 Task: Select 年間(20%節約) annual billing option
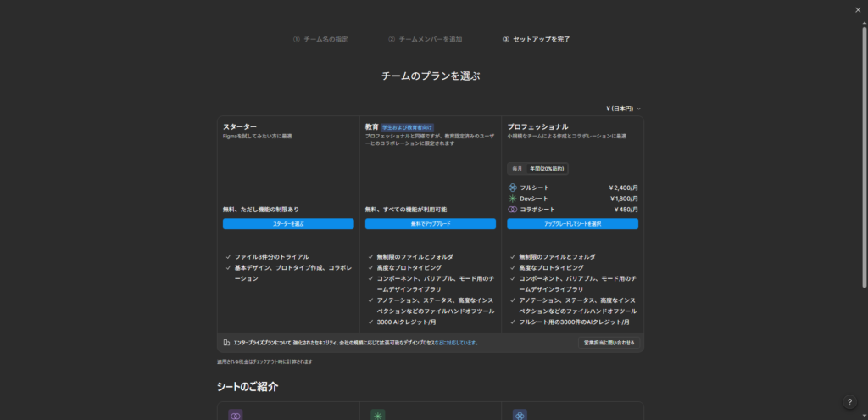tap(547, 169)
